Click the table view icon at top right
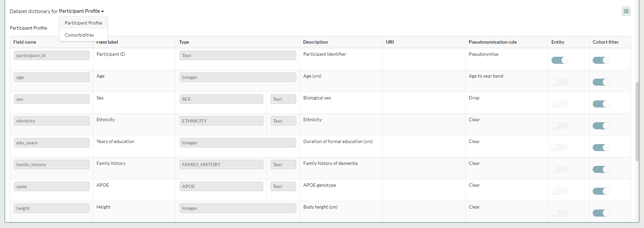The image size is (644, 228). tap(626, 11)
